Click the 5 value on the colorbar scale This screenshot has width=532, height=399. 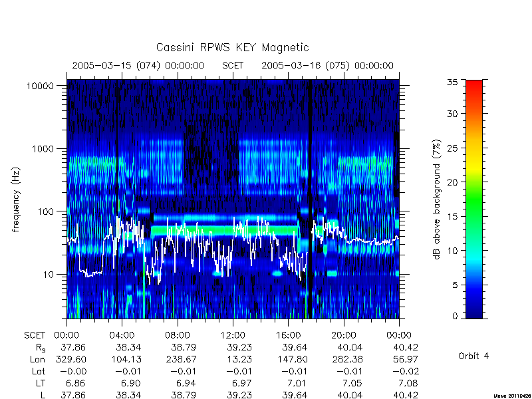(455, 285)
